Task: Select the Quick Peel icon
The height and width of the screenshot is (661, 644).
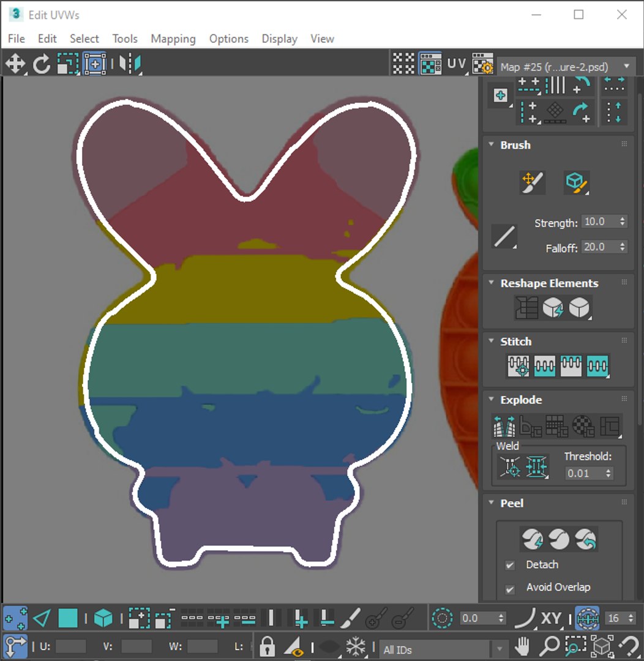Action: [532, 539]
